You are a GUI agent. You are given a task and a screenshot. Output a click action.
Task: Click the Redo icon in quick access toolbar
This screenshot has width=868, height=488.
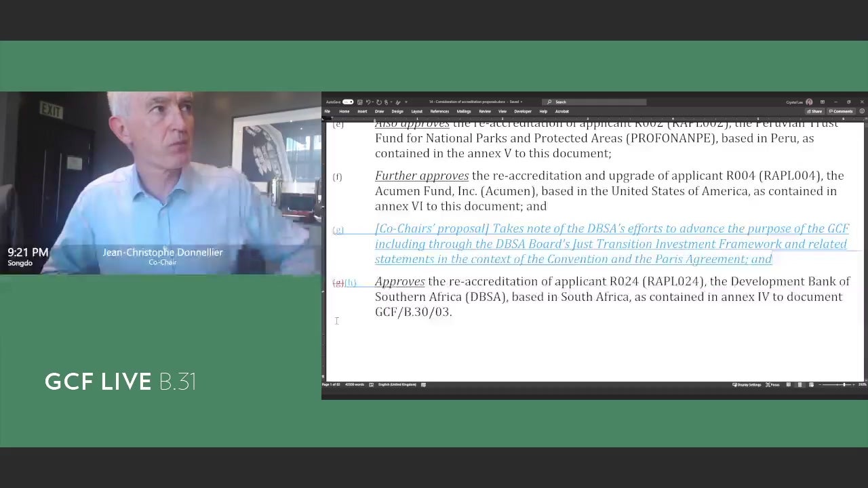pyautogui.click(x=379, y=102)
